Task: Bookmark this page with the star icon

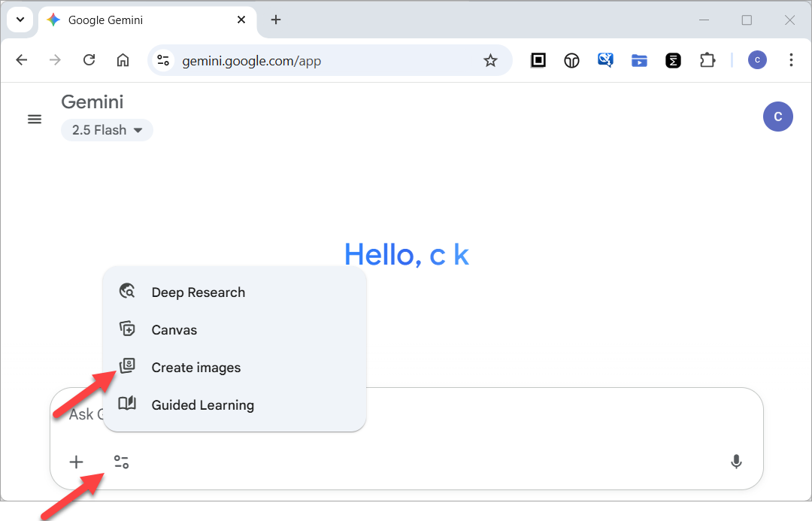Action: (490, 61)
